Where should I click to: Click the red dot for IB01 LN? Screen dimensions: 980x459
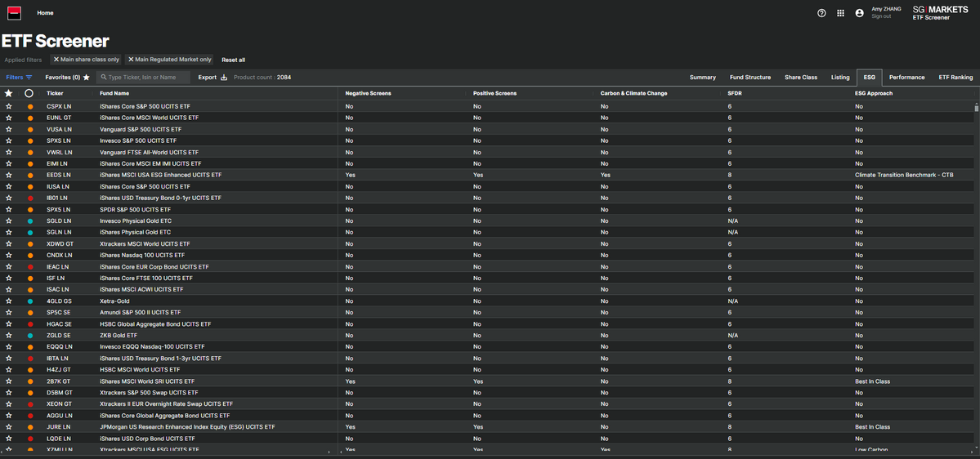pos(30,198)
